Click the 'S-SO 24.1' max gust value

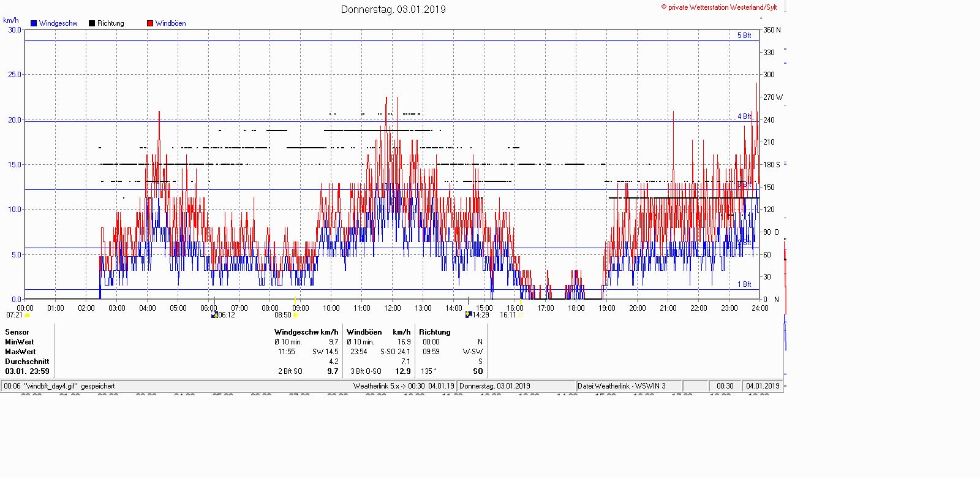point(395,352)
